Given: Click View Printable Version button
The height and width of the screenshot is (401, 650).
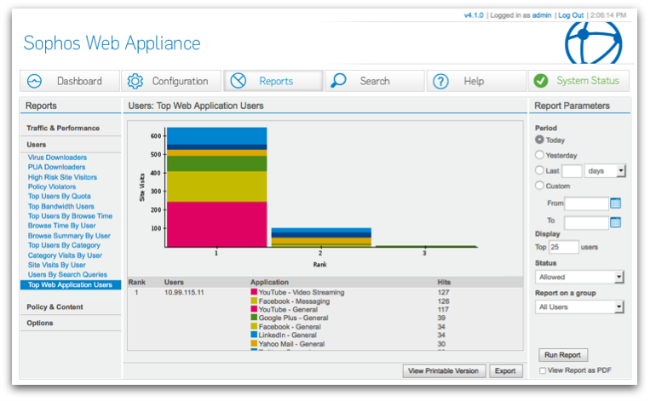Looking at the screenshot, I should [x=443, y=371].
